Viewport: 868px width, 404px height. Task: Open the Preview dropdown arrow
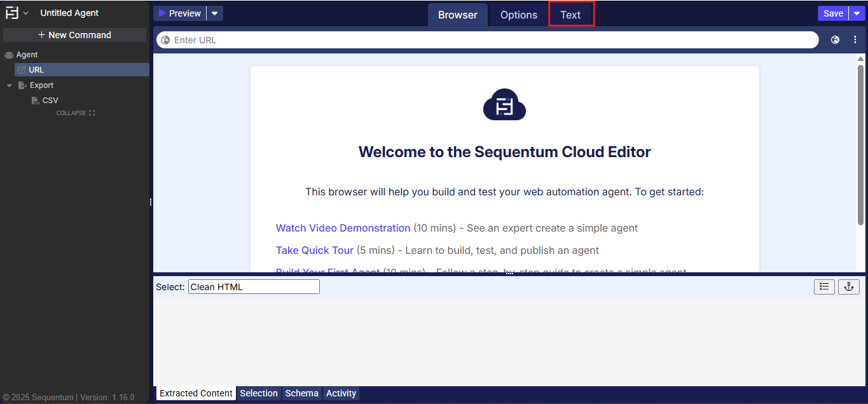(x=215, y=13)
